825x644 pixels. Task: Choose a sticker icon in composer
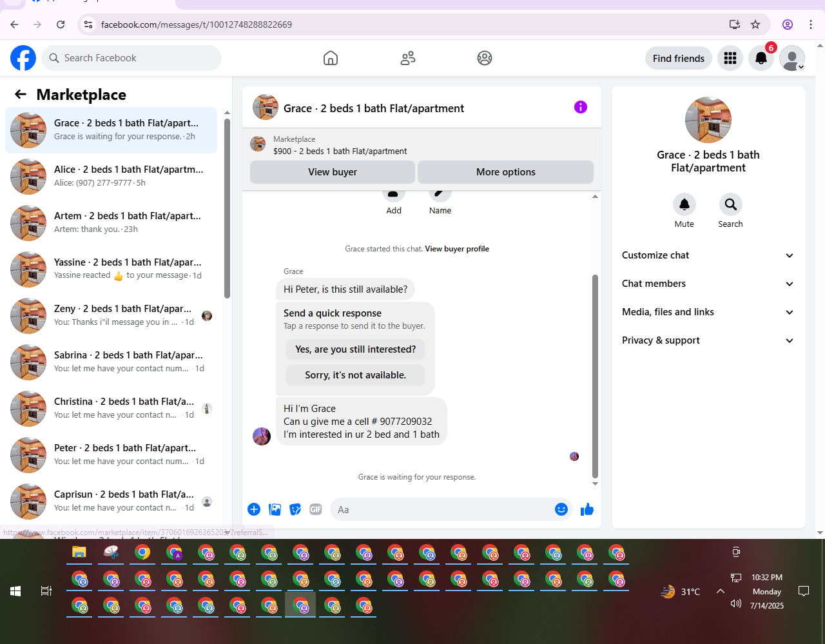(295, 509)
